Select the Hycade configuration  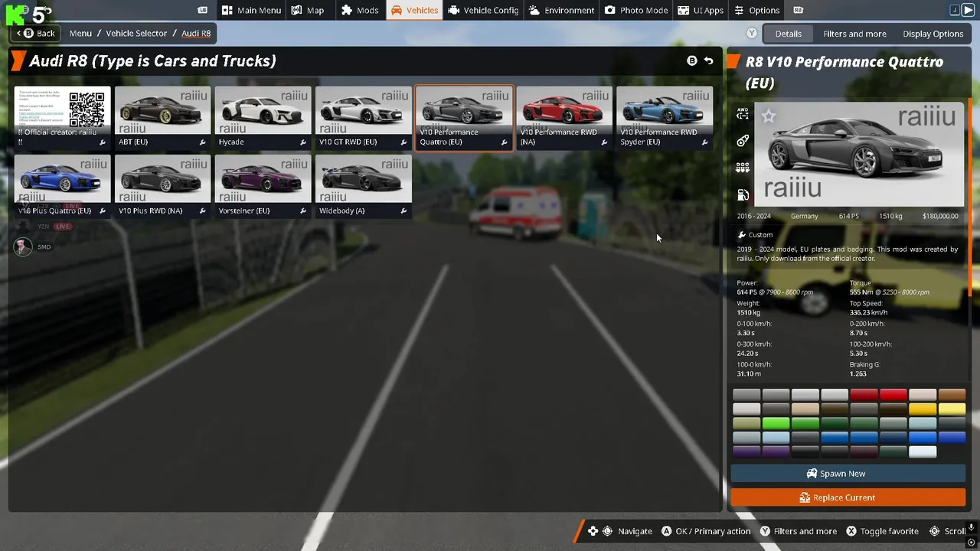263,117
